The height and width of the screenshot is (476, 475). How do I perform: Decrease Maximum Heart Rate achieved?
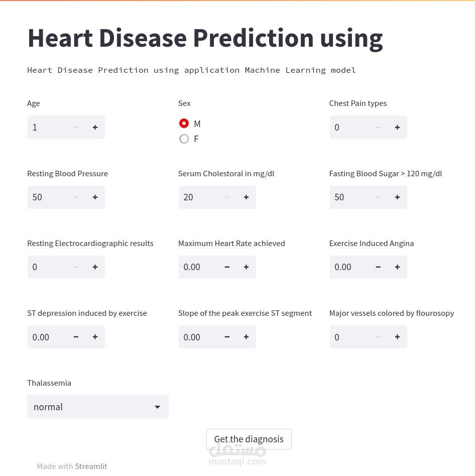click(x=227, y=267)
